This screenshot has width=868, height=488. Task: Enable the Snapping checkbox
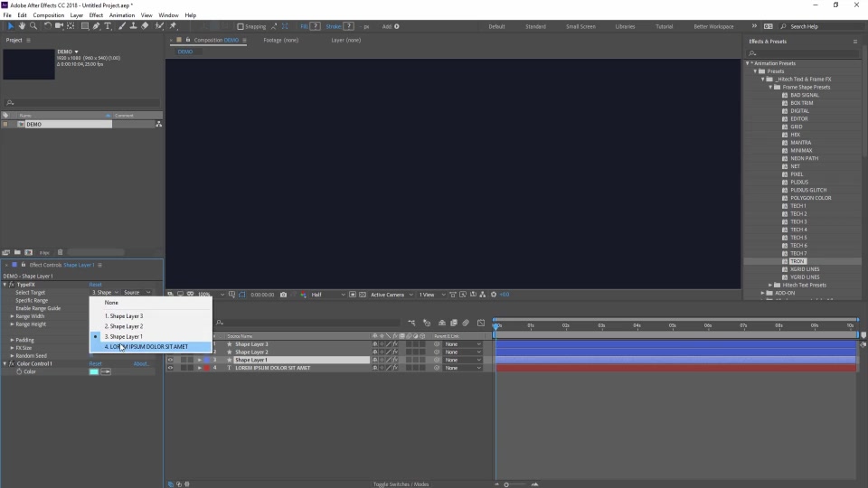[x=241, y=26]
